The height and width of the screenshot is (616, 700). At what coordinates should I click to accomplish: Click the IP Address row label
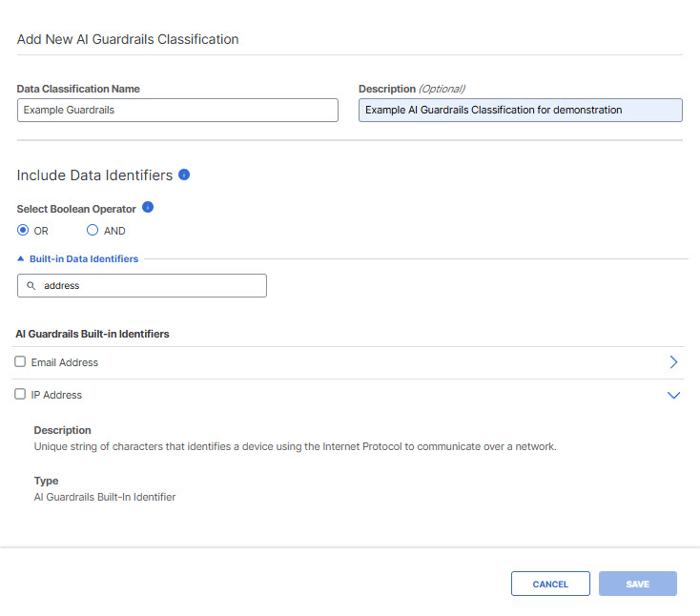(x=56, y=395)
